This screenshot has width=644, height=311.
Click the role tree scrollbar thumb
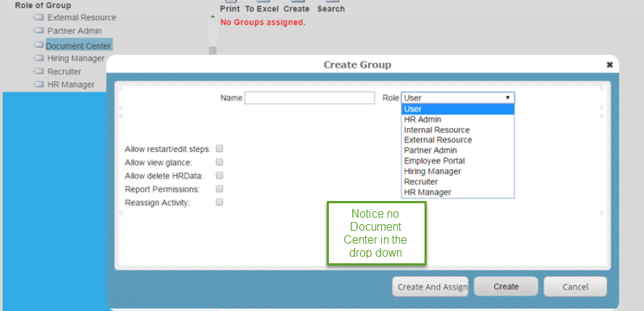point(212,51)
